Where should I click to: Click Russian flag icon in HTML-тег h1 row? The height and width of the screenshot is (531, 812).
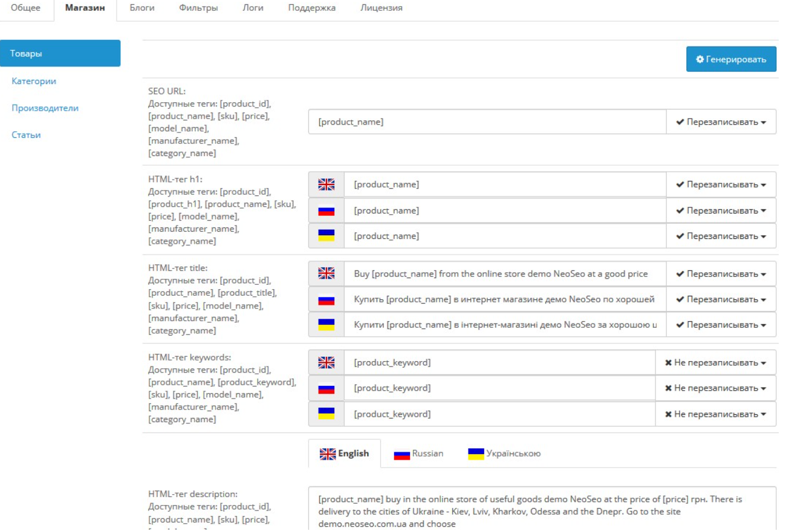[326, 210]
